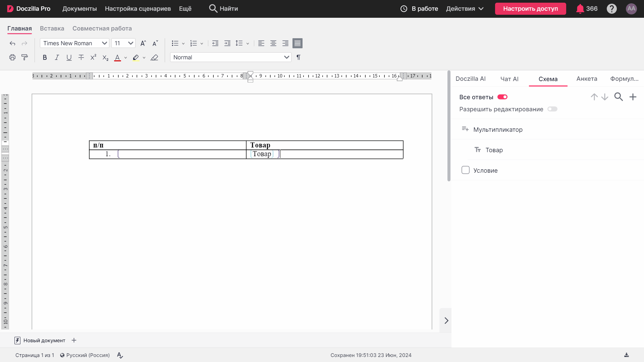This screenshot has height=362, width=644.
Task: Undo the last action
Action: point(12,43)
